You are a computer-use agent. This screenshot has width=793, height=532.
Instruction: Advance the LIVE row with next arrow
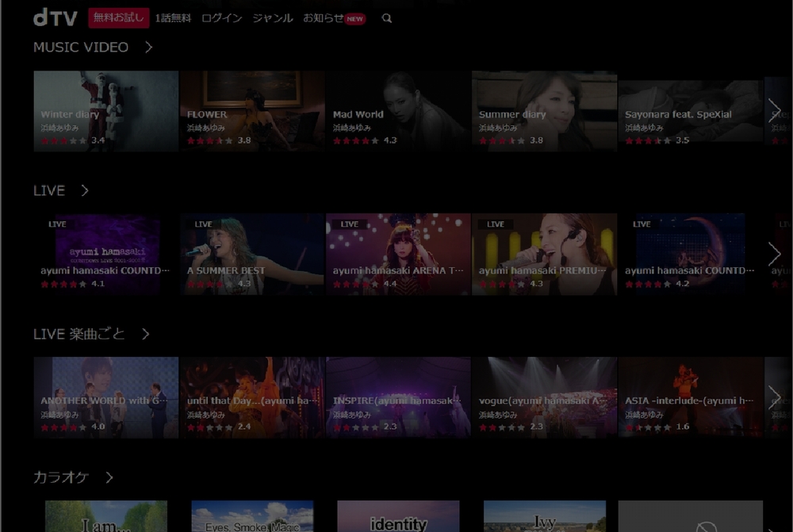coord(774,254)
